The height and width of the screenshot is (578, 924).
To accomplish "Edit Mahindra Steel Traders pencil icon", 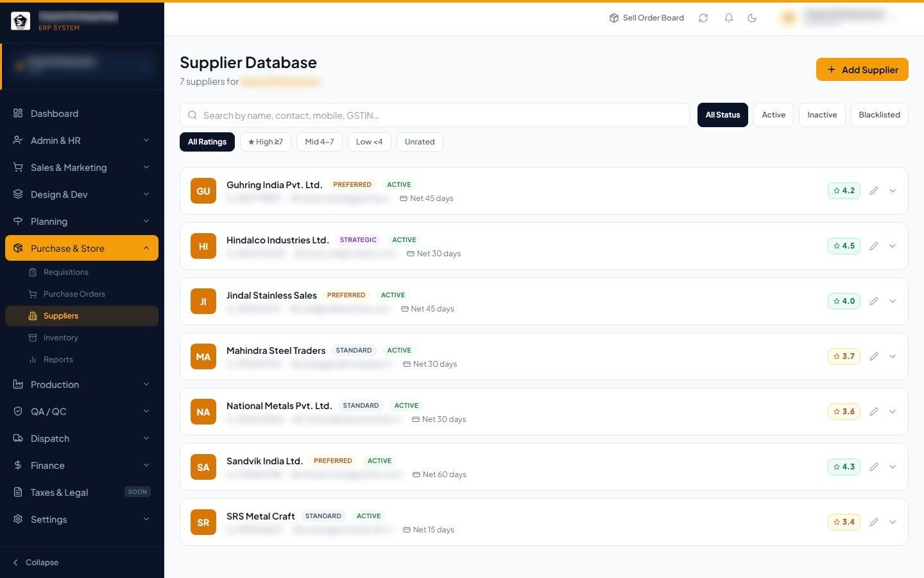I will 874,356.
